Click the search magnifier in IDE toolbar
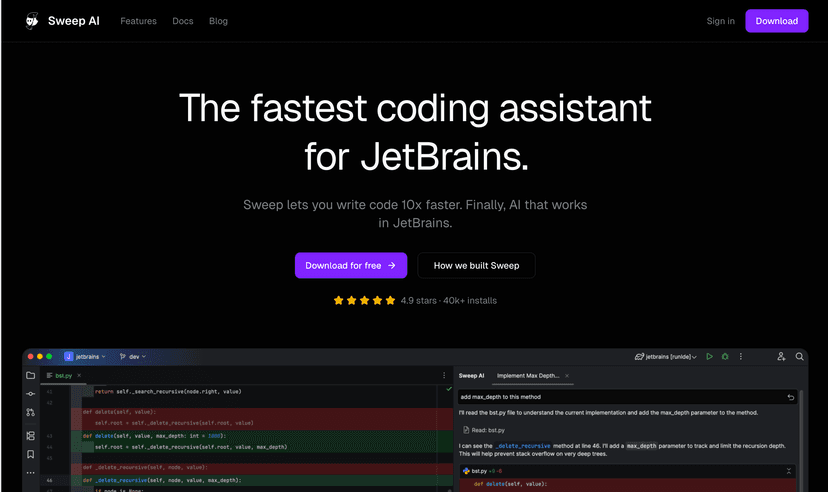Image resolution: width=828 pixels, height=492 pixels. pyautogui.click(x=799, y=356)
